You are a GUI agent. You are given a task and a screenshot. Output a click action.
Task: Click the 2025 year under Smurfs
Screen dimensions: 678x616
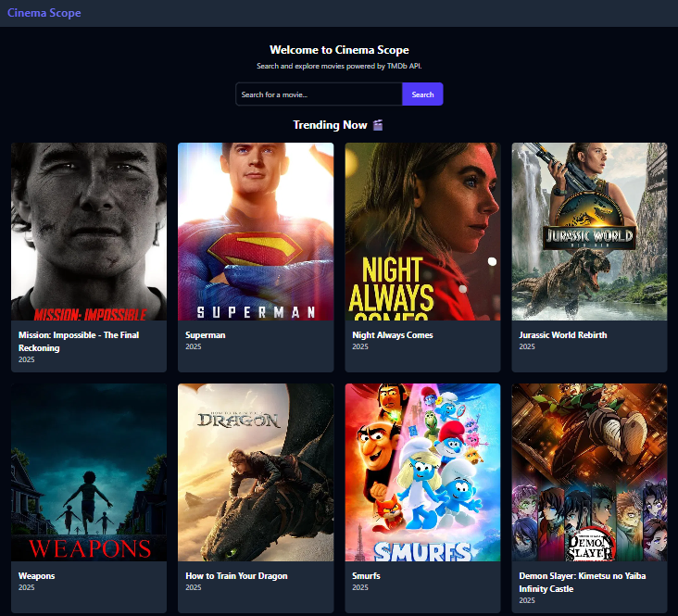point(360,587)
